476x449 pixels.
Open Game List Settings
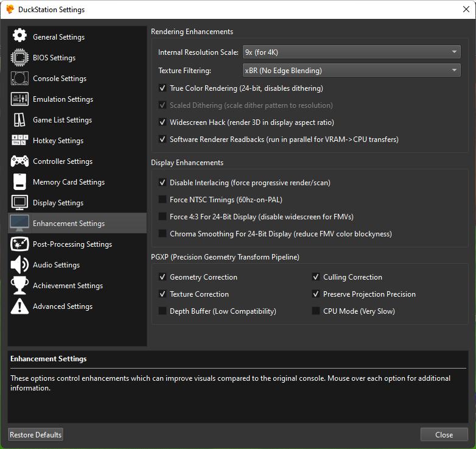point(77,119)
